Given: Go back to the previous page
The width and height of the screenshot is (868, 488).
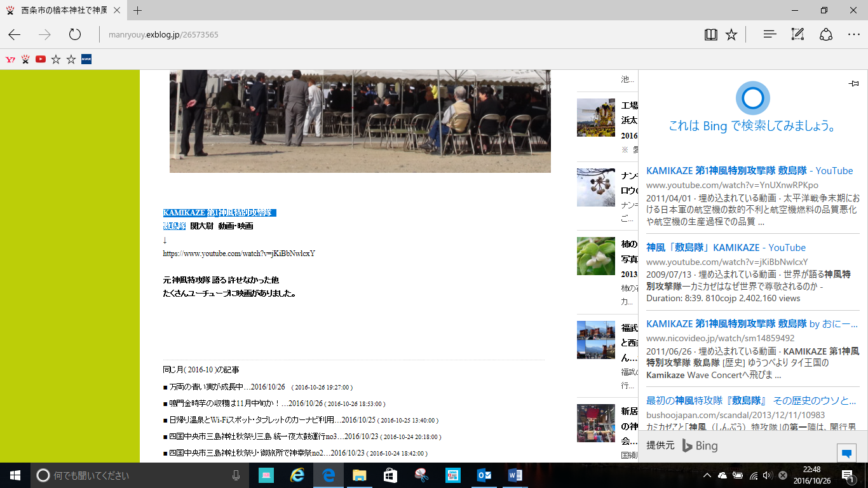Looking at the screenshot, I should (x=14, y=35).
